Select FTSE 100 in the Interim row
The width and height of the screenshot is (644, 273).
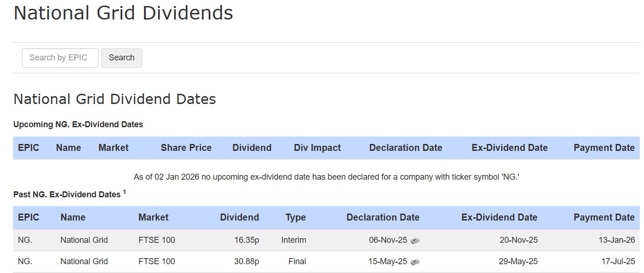pyautogui.click(x=157, y=240)
